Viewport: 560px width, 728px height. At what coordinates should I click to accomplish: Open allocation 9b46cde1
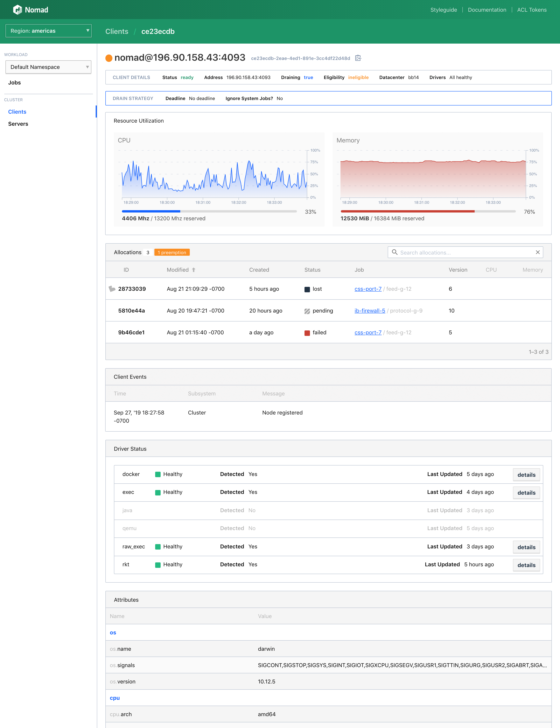pos(131,332)
